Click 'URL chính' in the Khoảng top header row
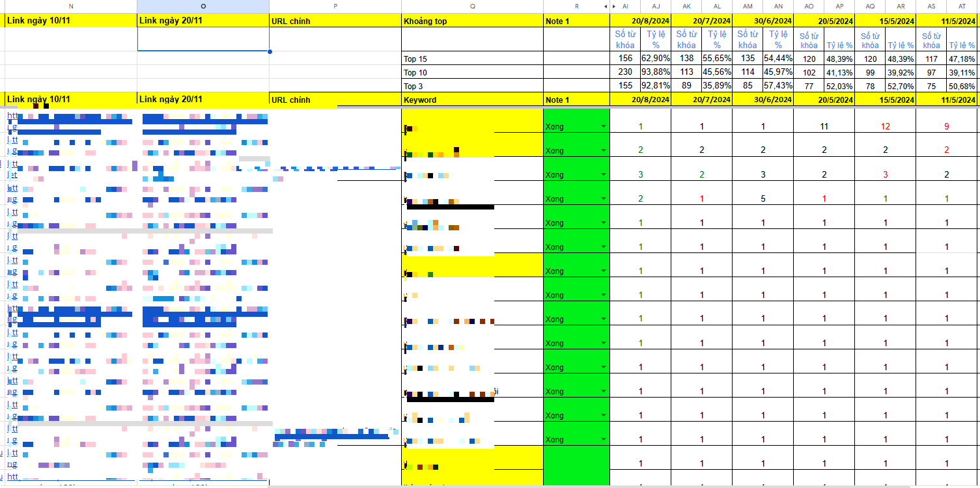Viewport: 980px width, 488px height. click(x=292, y=21)
